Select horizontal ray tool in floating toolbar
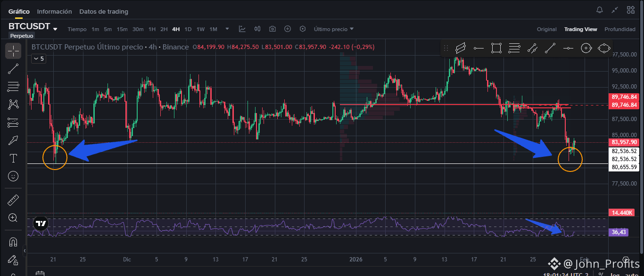The height and width of the screenshot is (276, 644). (x=479, y=48)
